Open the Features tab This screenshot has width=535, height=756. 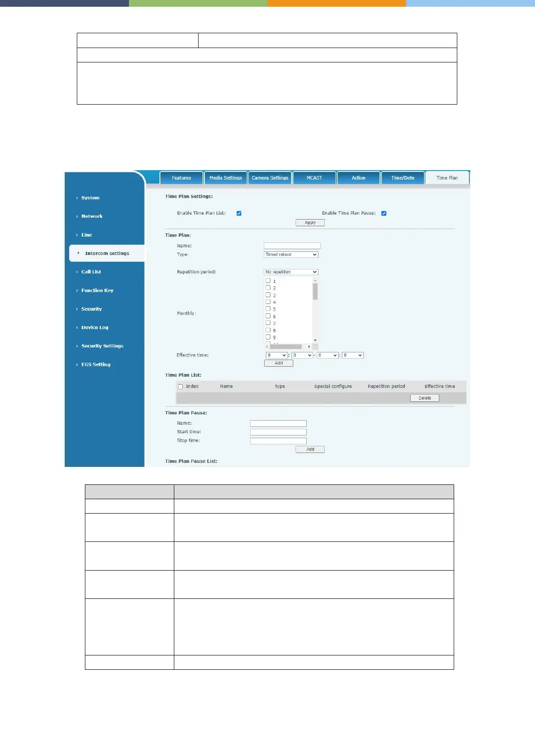pyautogui.click(x=181, y=178)
